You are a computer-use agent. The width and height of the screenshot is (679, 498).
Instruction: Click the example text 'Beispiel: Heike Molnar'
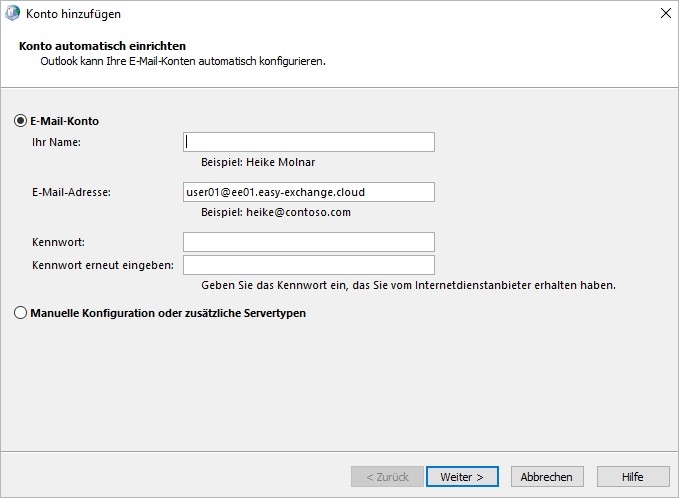click(x=258, y=162)
